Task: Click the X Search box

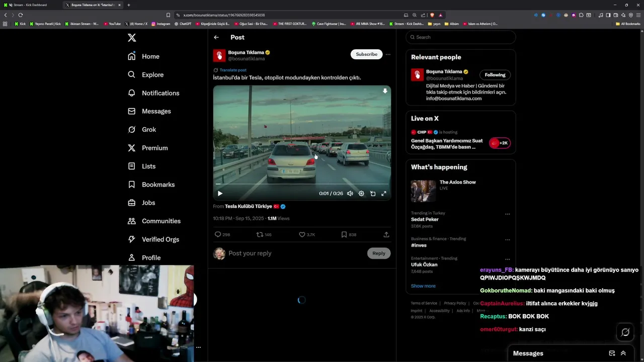Action: (x=461, y=37)
